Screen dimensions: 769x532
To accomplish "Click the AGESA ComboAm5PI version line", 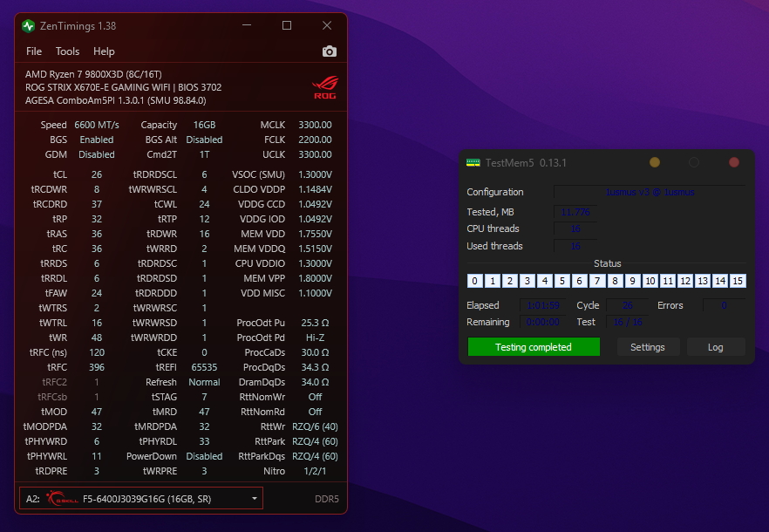I will tap(116, 100).
